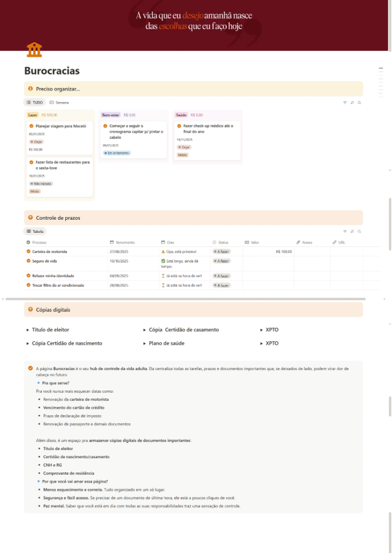Click the info callout check icon near A página Burocracias

31,368
